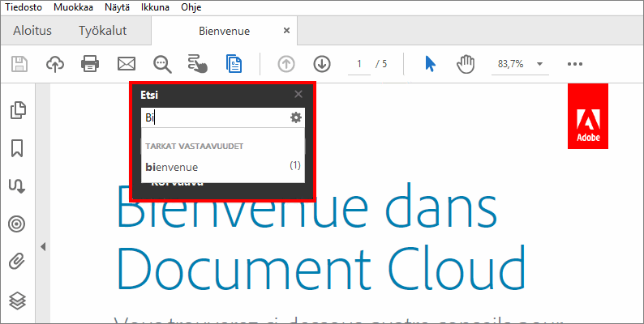Collapse the left navigation pane

[43, 246]
